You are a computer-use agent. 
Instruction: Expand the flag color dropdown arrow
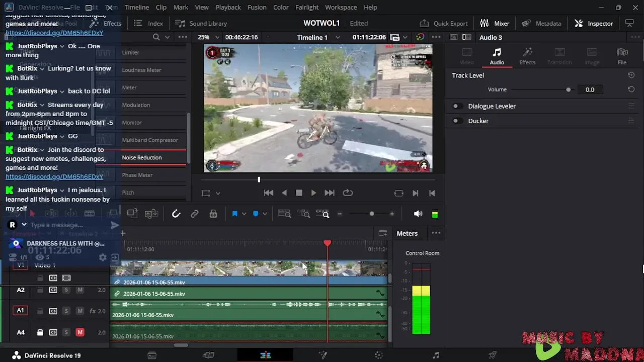(244, 214)
